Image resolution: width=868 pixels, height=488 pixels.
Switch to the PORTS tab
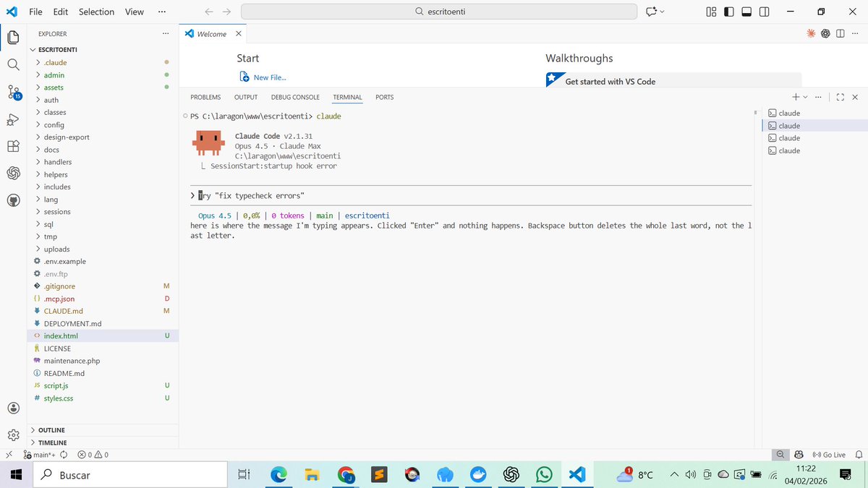(x=385, y=97)
